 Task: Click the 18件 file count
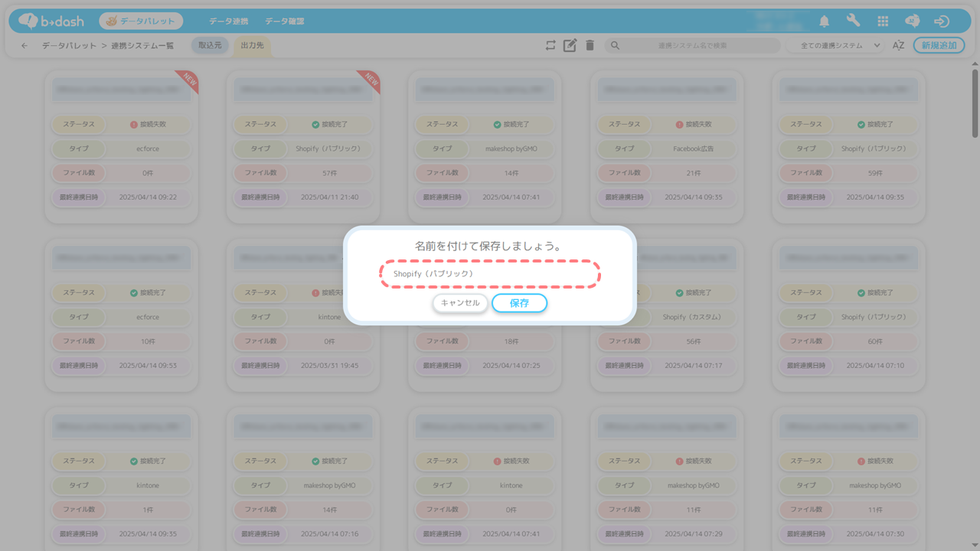pos(511,341)
